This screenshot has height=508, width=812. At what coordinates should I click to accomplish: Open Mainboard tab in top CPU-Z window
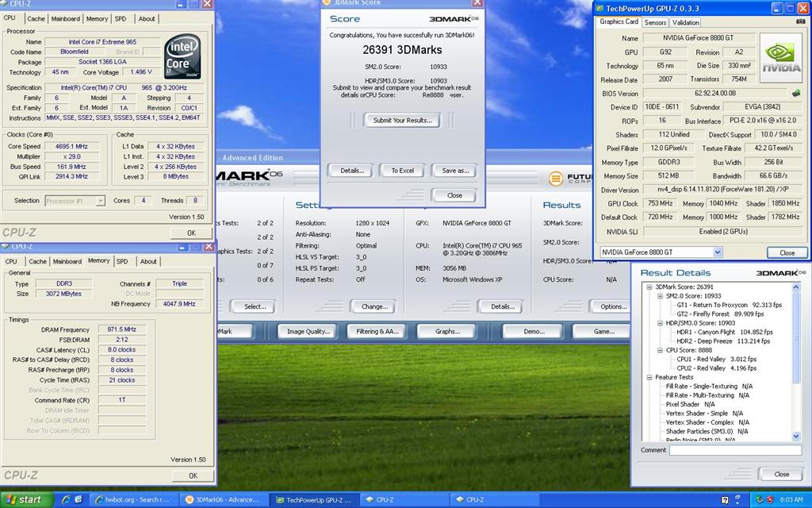66,19
